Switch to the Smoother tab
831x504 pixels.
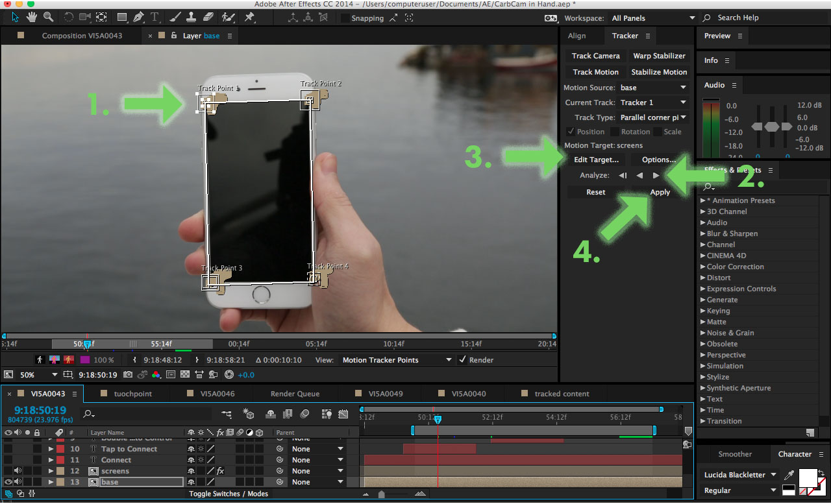pyautogui.click(x=735, y=454)
